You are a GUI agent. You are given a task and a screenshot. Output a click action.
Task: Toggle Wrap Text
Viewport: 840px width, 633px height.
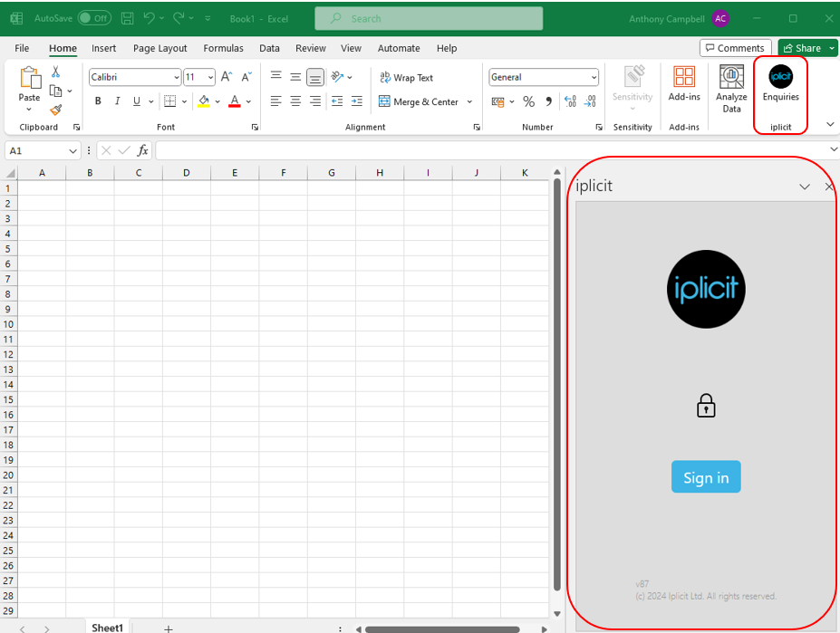(x=406, y=78)
